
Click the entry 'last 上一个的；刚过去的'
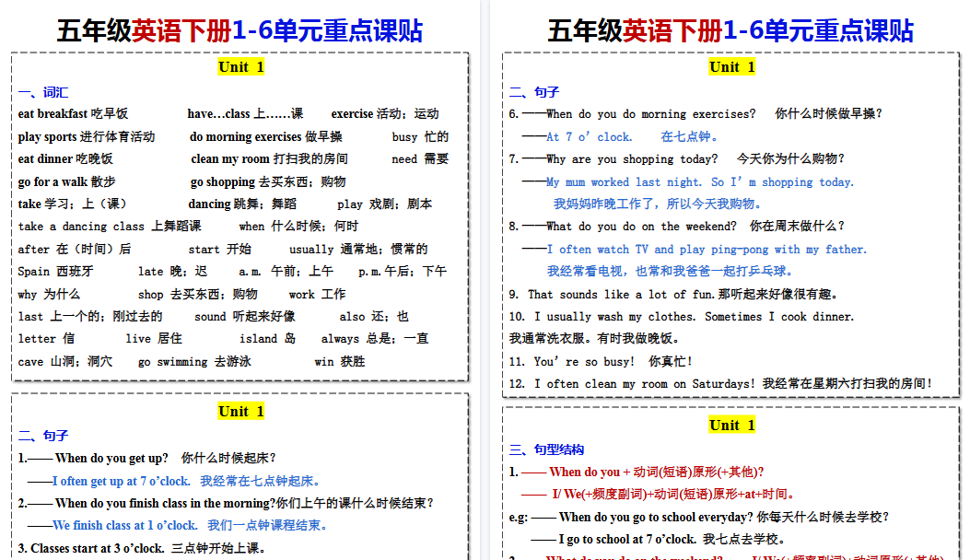pyautogui.click(x=90, y=317)
